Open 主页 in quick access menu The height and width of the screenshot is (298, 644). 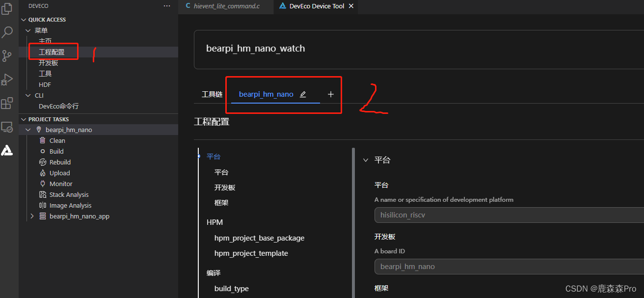pyautogui.click(x=45, y=41)
